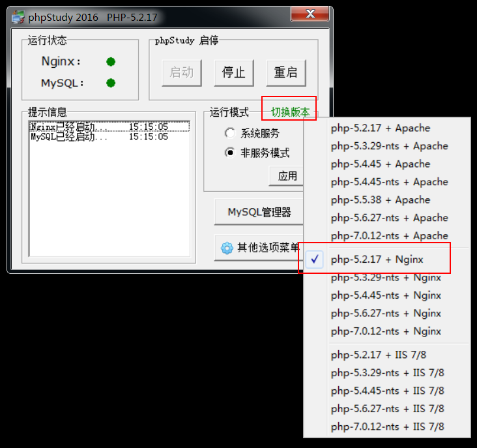Viewport: 477px width, 448px height.
Task: Click the Nginx green status indicator
Action: click(111, 62)
